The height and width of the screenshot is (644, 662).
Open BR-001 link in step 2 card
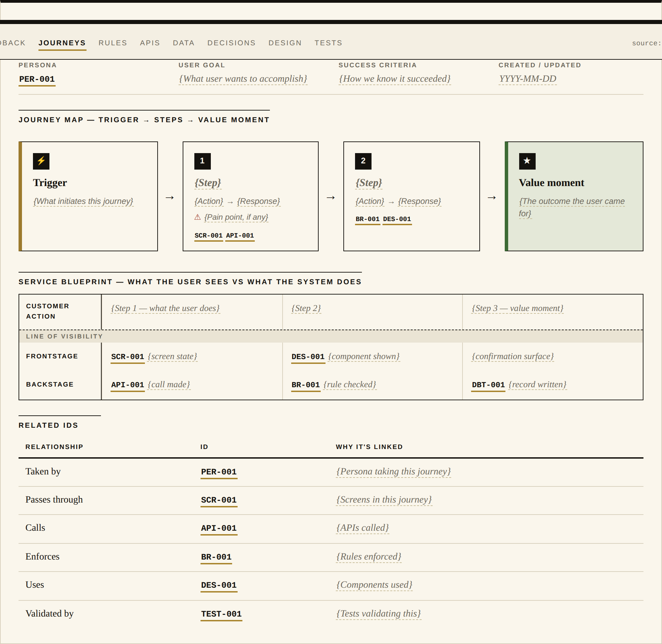click(x=368, y=219)
